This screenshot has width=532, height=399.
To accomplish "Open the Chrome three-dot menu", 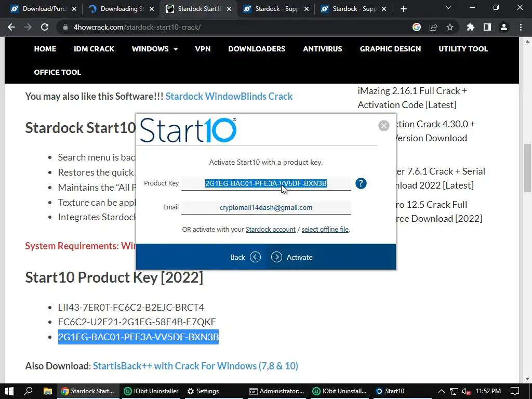I will click(x=521, y=27).
